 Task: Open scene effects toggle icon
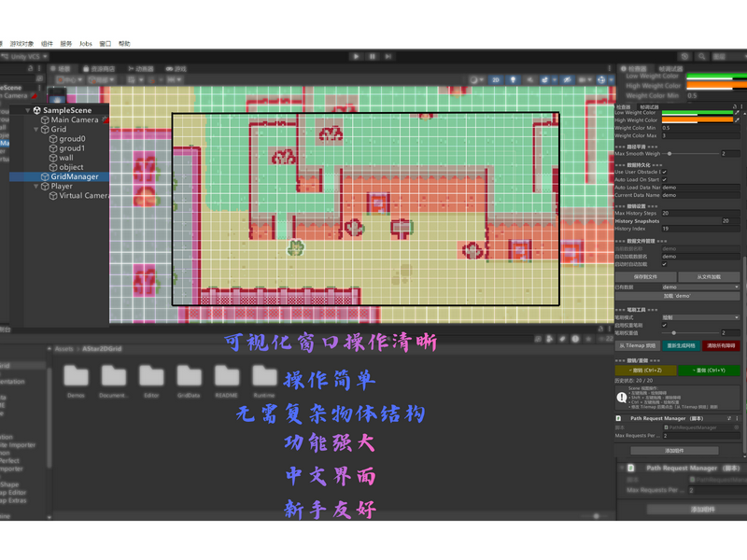546,80
